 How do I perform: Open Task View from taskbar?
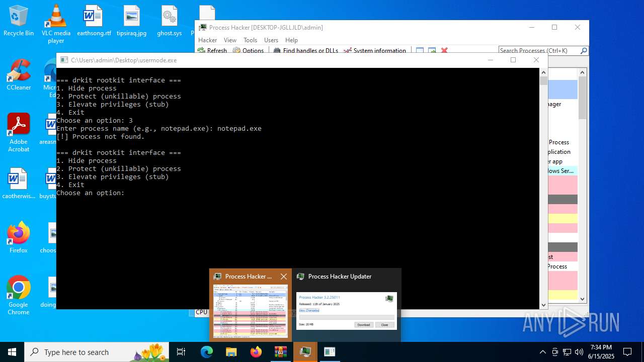[181, 352]
